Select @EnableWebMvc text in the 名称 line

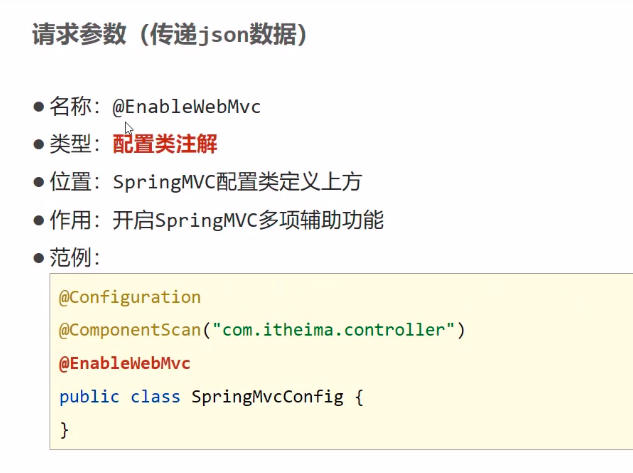click(x=187, y=108)
